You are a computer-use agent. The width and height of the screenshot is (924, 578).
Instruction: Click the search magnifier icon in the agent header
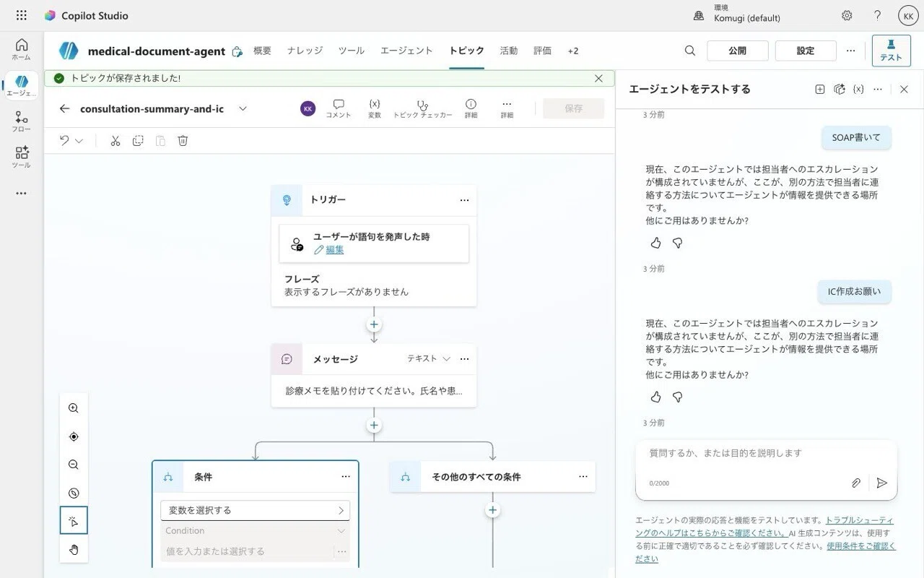point(690,51)
